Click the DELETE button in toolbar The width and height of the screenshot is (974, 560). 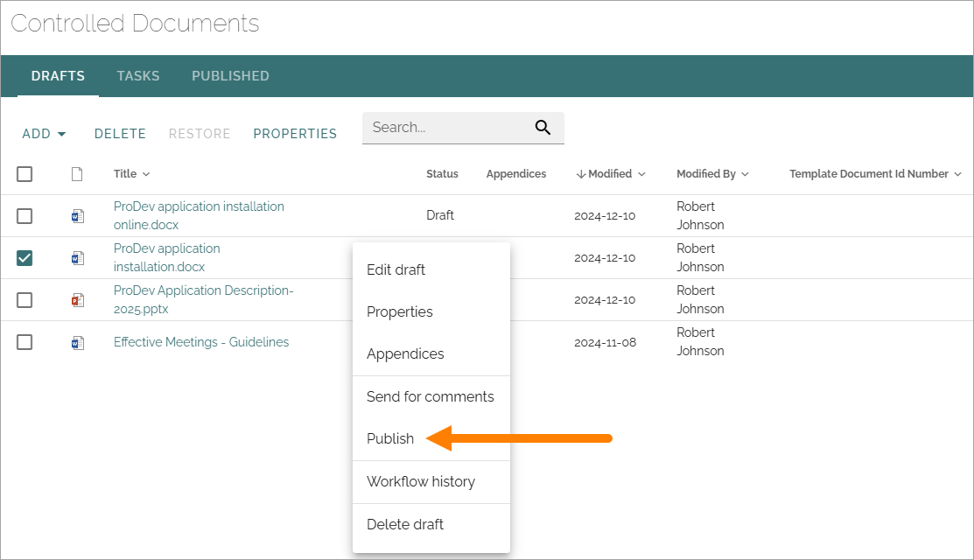pos(120,134)
